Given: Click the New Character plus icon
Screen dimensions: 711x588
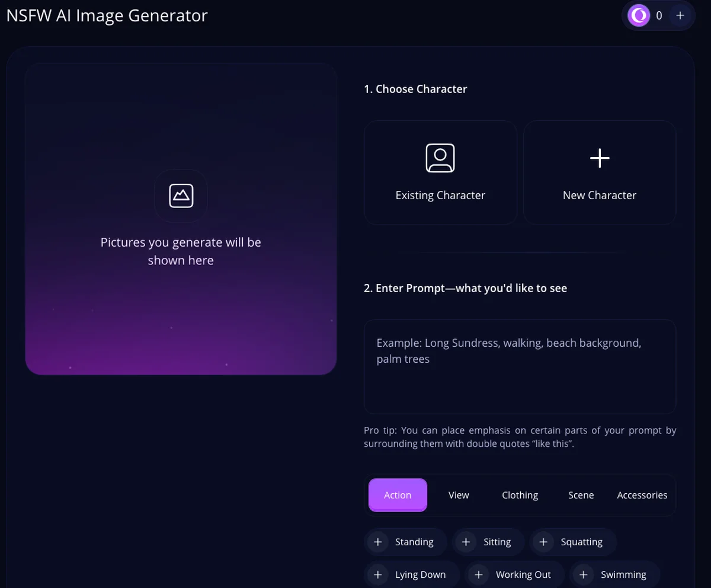Looking at the screenshot, I should pyautogui.click(x=600, y=158).
